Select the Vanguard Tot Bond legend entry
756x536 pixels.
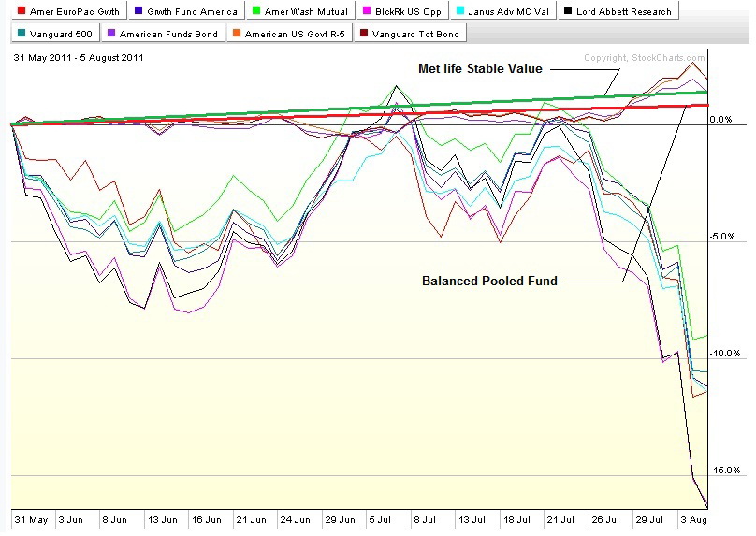pos(410,34)
